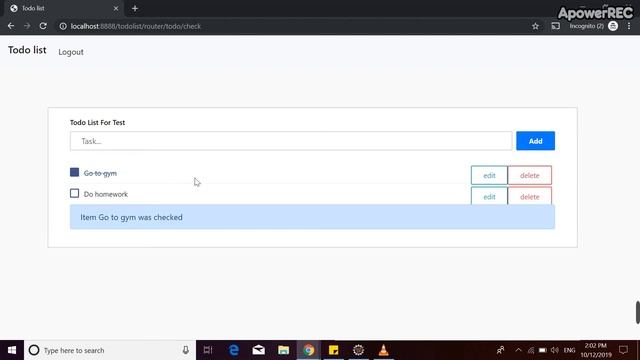Open the taskbar clock and date
Viewport: 640px width, 360px height.
(596, 350)
